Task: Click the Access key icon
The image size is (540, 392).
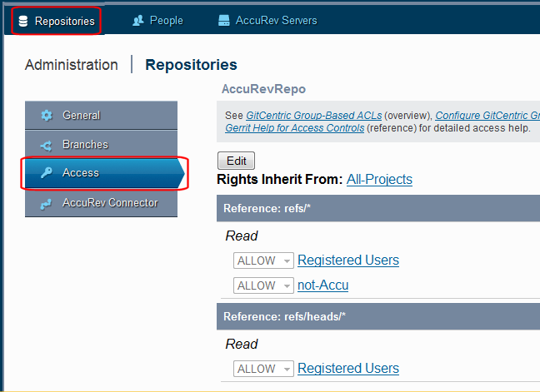Action: [x=47, y=173]
